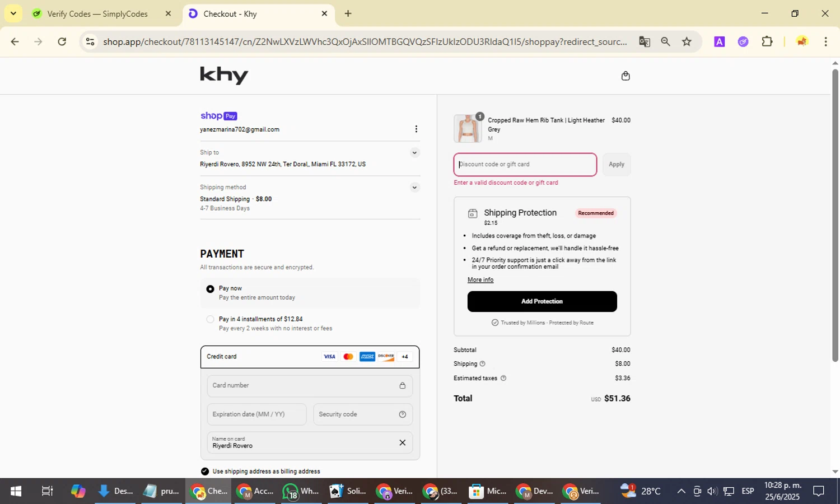Clear the Name on card field
This screenshot has height=504, width=840.
[402, 442]
